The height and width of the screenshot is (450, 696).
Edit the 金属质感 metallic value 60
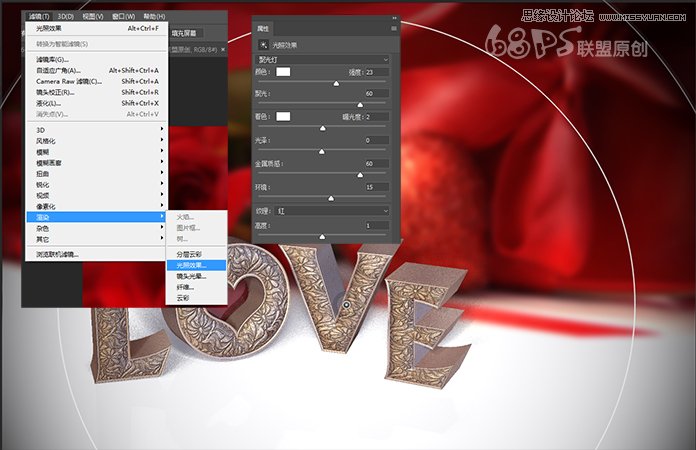377,164
